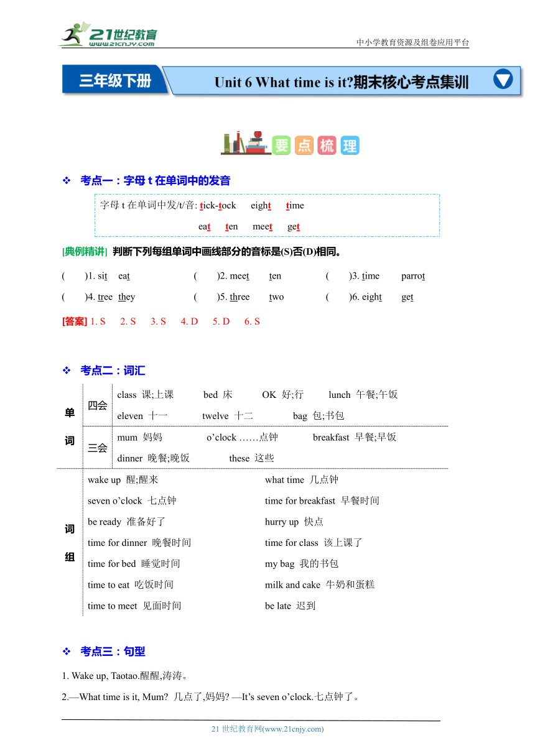Click sentence '1. Wake up, Taotao.醒醒,涛涛。'
The image size is (535, 756).
point(125,676)
